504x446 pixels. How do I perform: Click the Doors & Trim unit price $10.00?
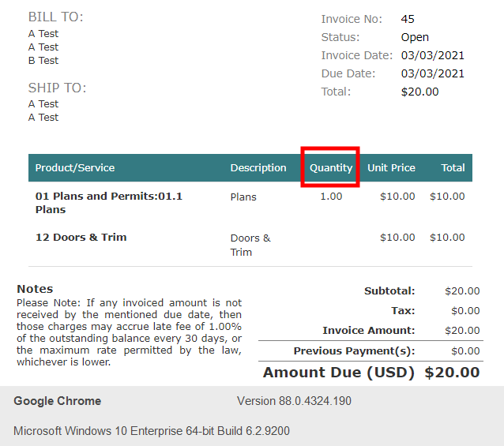click(x=397, y=238)
